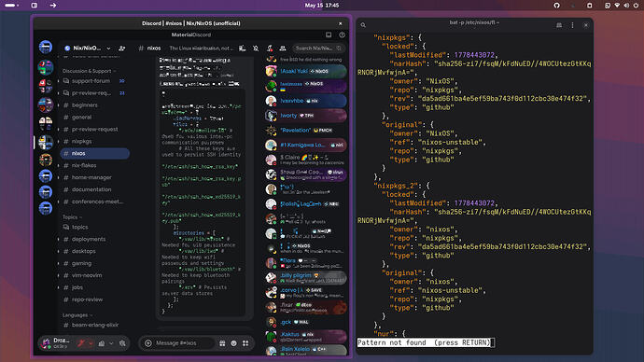The width and height of the screenshot is (644, 362).
Task: Click the first server icon in server list
Action: pyautogui.click(x=46, y=47)
